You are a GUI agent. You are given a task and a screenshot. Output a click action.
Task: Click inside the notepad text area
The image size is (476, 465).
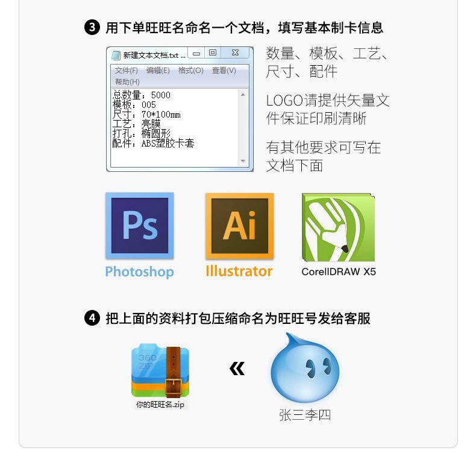(x=175, y=128)
